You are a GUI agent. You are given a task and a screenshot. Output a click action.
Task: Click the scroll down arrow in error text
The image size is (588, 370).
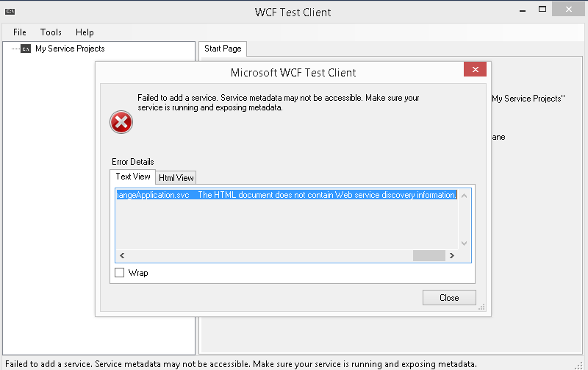(x=465, y=243)
